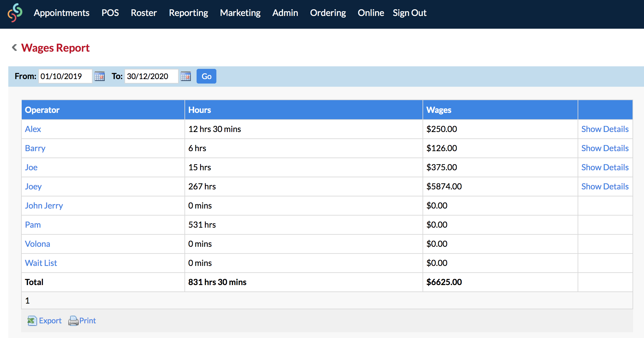This screenshot has width=644, height=338.
Task: Open the Marketing menu
Action: tap(240, 13)
